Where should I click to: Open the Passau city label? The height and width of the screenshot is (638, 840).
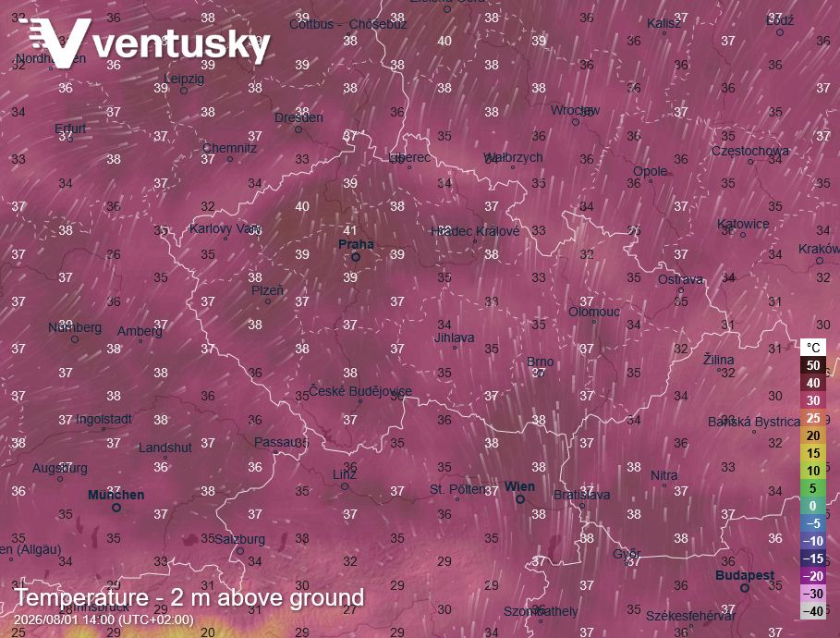click(275, 442)
